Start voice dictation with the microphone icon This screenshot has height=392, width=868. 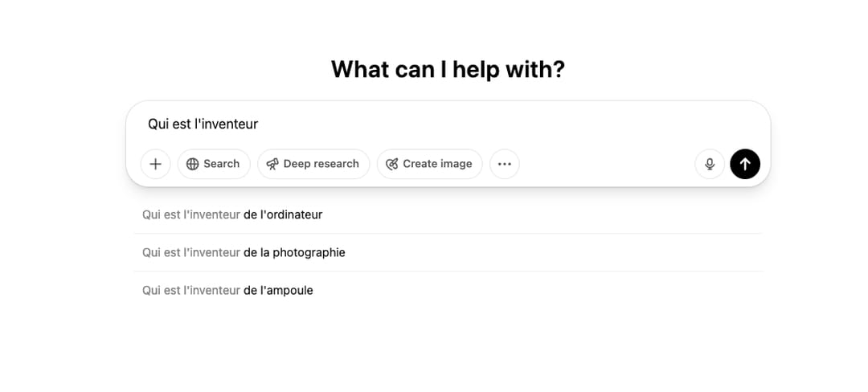pos(710,164)
